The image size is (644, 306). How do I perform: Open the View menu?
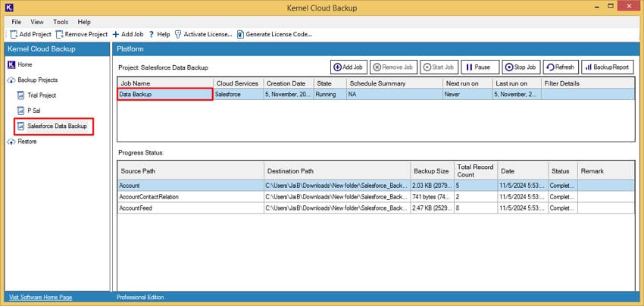tap(37, 22)
